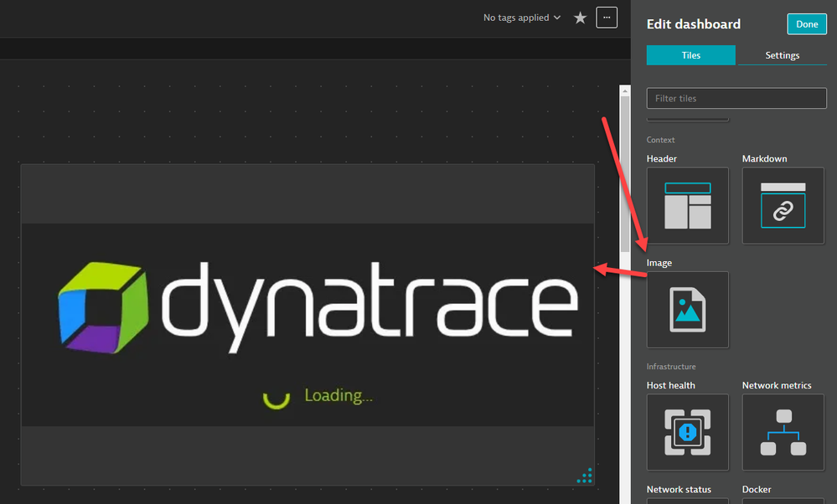Image resolution: width=837 pixels, height=504 pixels.
Task: Add the Image tile to dashboard
Action: click(687, 309)
